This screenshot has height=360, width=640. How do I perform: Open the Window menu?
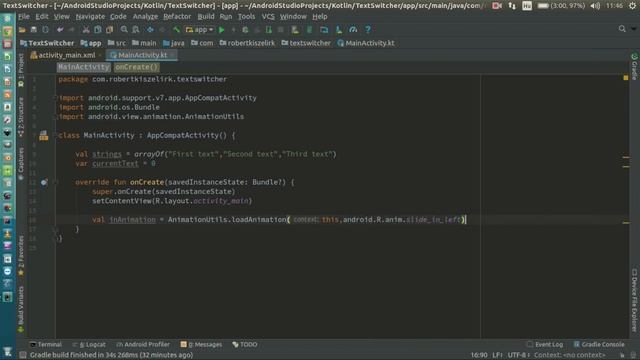pos(293,17)
